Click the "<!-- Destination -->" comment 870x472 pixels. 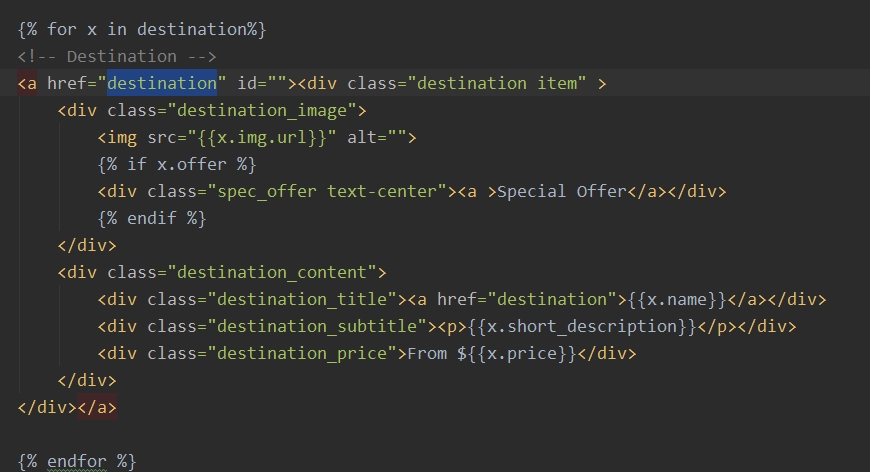coord(117,57)
